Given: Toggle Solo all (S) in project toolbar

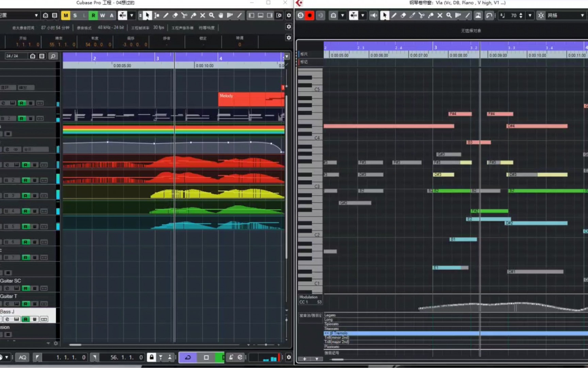Looking at the screenshot, I should tap(75, 15).
